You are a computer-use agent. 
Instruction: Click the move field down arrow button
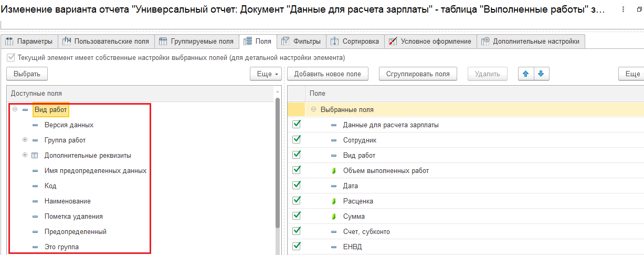tap(541, 74)
